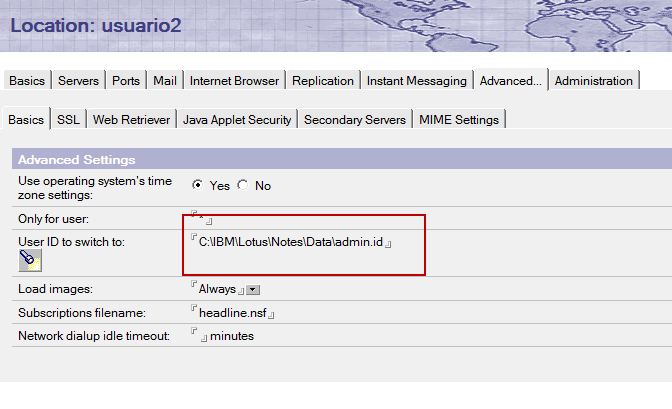Switch to the Replication tab
The width and height of the screenshot is (672, 409).
click(x=323, y=81)
